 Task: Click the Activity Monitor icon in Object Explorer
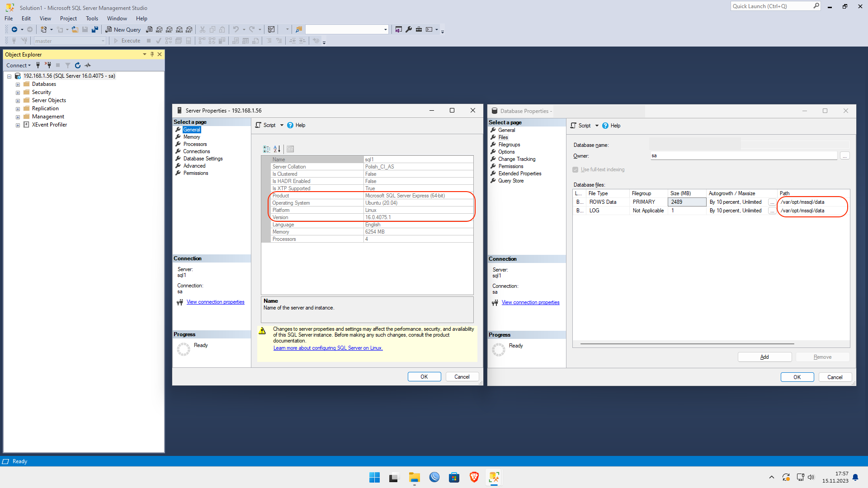click(88, 66)
